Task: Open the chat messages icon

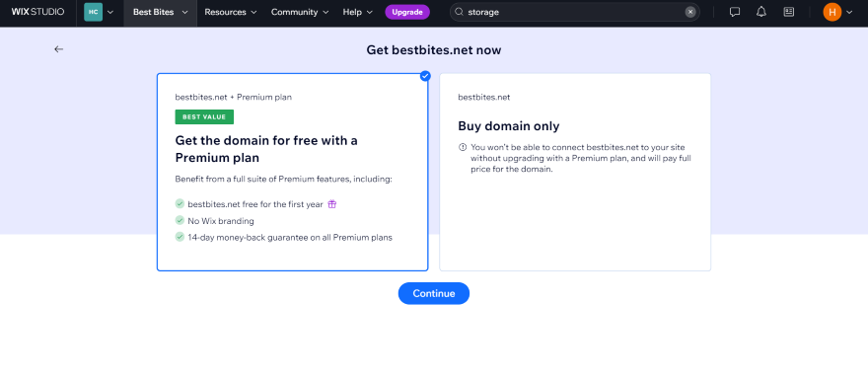Action: pos(735,12)
